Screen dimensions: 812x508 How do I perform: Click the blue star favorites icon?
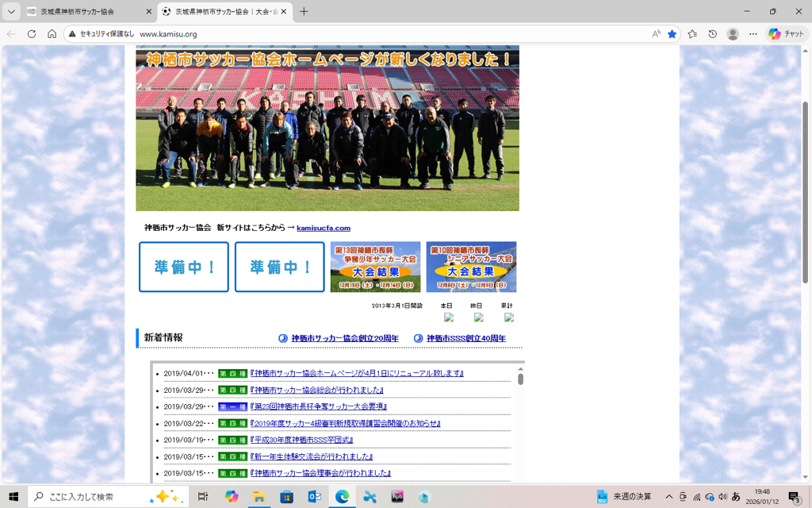[x=672, y=34]
